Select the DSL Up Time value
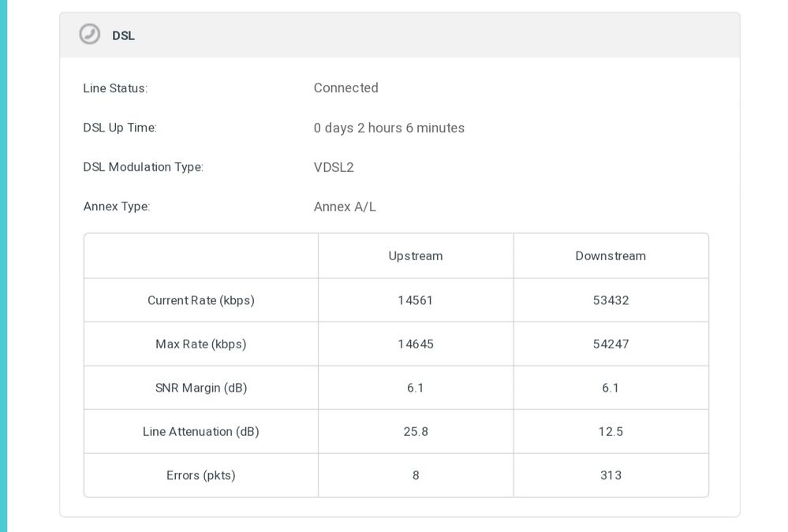Image resolution: width=788 pixels, height=532 pixels. tap(389, 128)
